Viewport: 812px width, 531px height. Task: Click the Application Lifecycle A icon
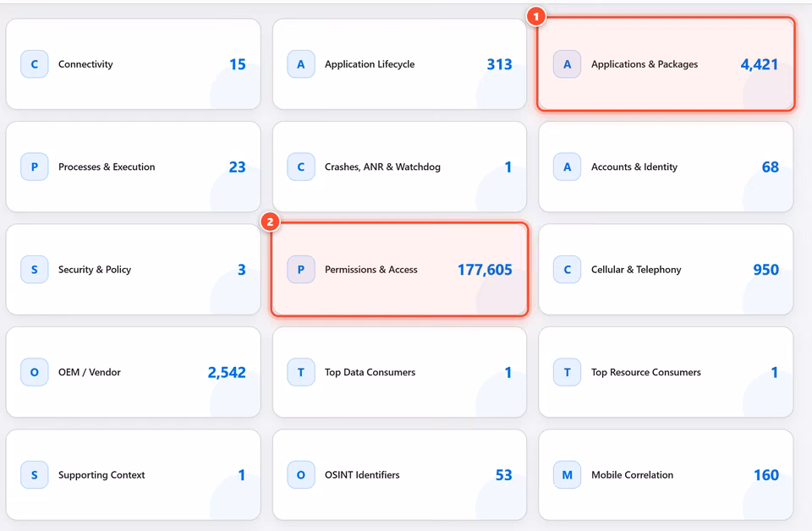point(301,64)
